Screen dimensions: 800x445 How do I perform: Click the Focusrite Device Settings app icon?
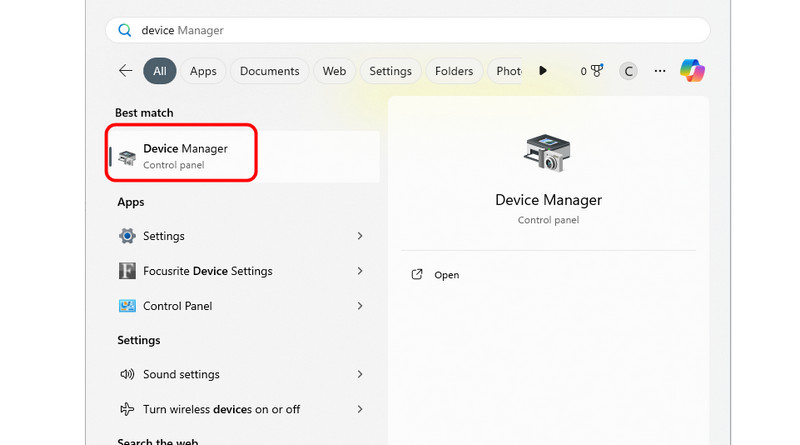[127, 271]
